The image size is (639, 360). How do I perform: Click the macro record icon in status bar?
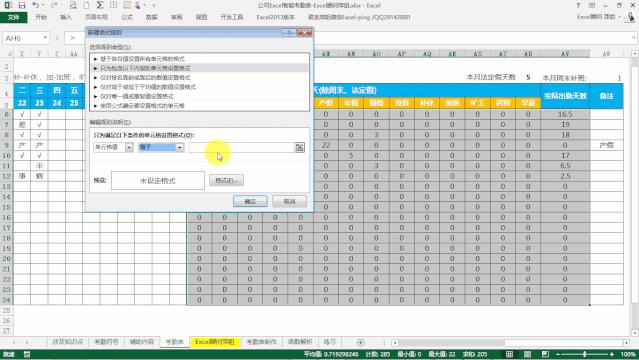(x=27, y=354)
